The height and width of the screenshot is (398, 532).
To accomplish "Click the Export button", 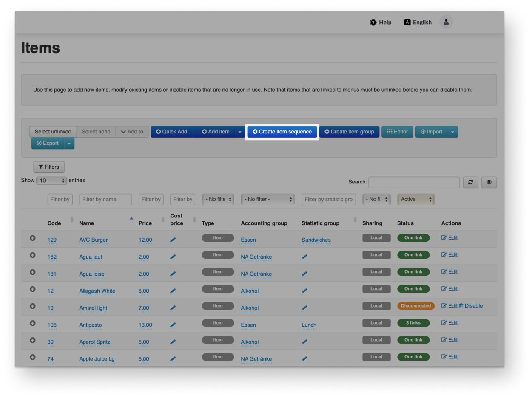I will point(48,143).
